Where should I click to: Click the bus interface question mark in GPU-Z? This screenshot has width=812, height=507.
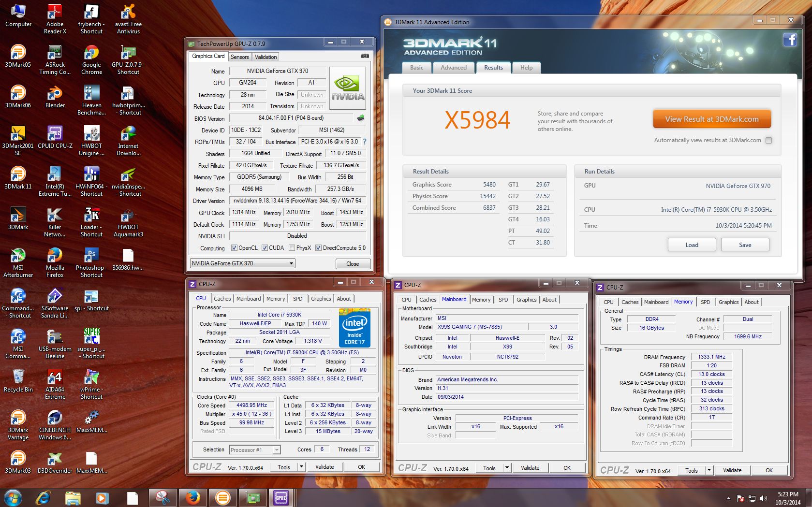click(365, 142)
